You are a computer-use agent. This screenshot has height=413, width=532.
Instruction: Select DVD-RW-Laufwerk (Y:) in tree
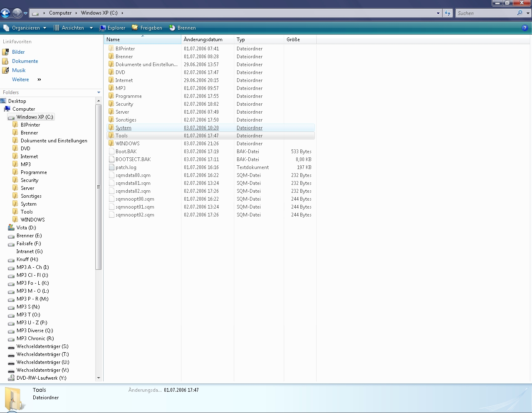point(41,378)
